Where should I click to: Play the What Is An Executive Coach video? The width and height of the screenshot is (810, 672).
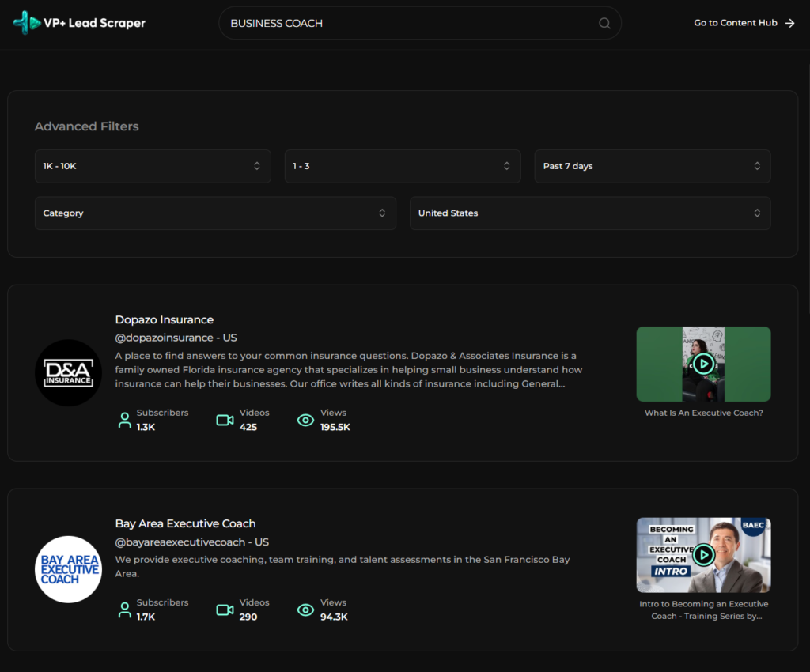pos(703,364)
